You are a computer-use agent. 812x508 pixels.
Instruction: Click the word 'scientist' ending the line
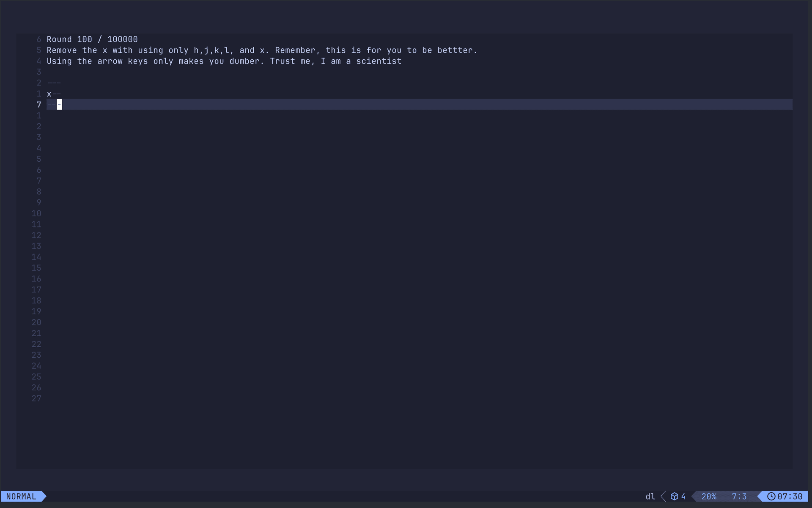tap(379, 61)
